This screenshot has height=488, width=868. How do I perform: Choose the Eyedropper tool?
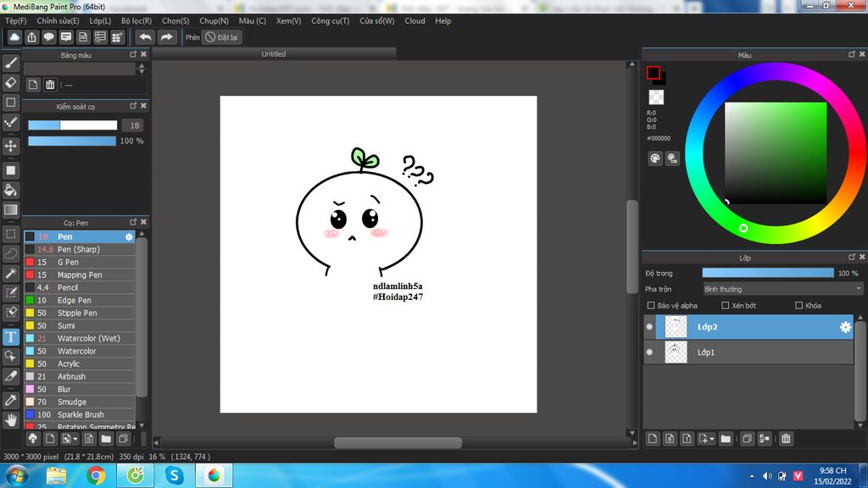click(10, 400)
